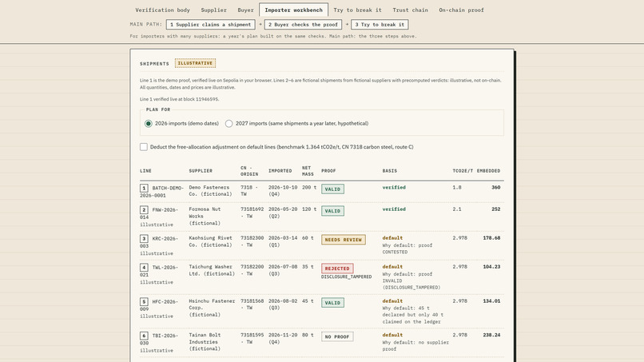Click the tCO2e/t value 1.8
Screen dimensions: 644x362
click(457, 187)
